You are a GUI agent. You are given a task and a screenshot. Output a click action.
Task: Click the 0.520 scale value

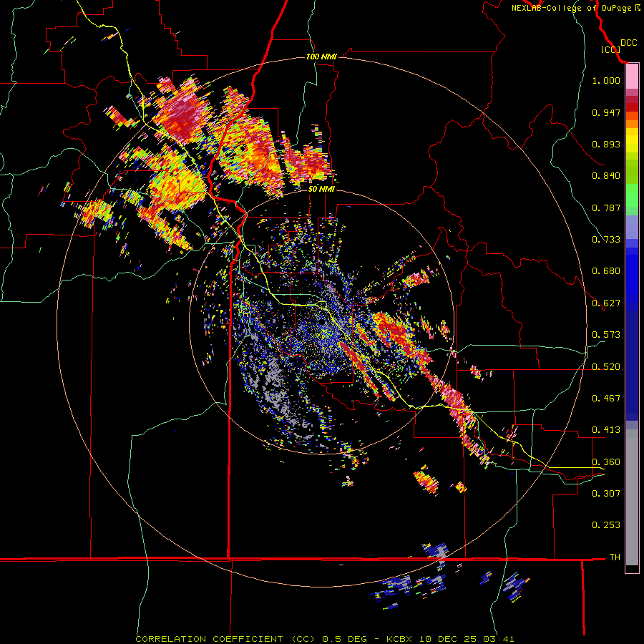(x=606, y=367)
